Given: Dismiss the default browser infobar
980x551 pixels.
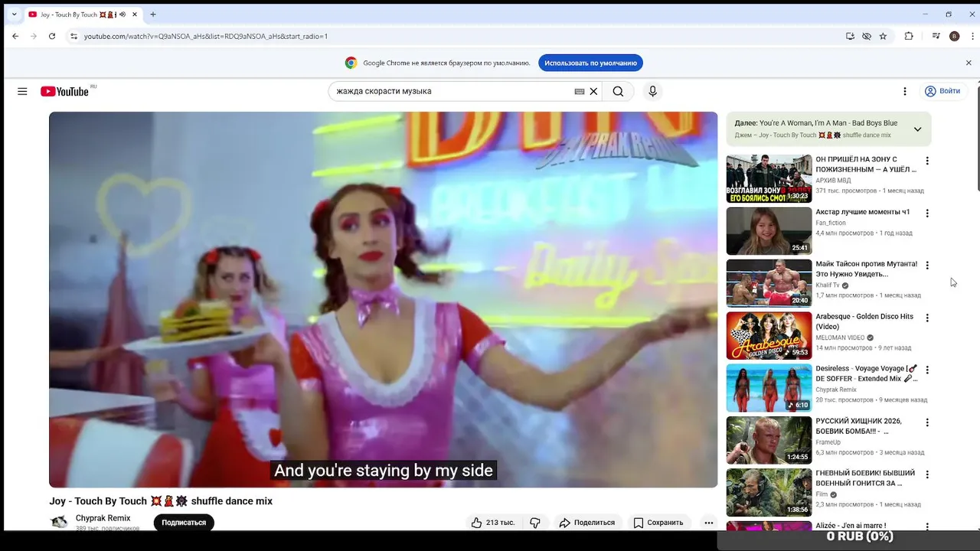Looking at the screenshot, I should [x=969, y=63].
